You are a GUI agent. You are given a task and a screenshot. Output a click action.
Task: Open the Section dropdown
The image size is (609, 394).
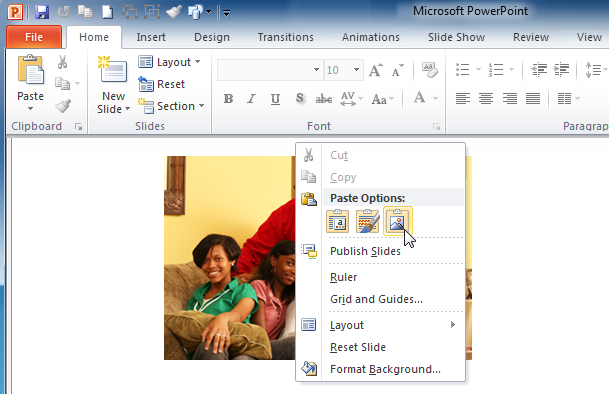[171, 106]
